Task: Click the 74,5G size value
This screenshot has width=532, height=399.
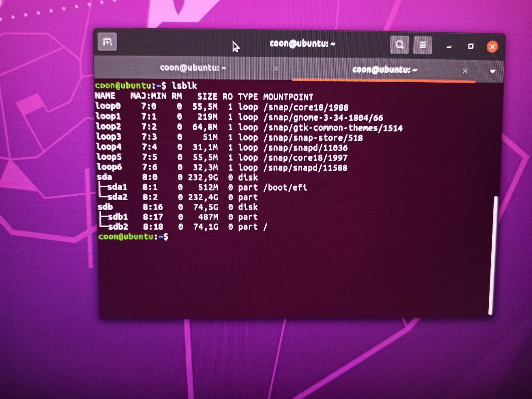Action: click(x=205, y=207)
